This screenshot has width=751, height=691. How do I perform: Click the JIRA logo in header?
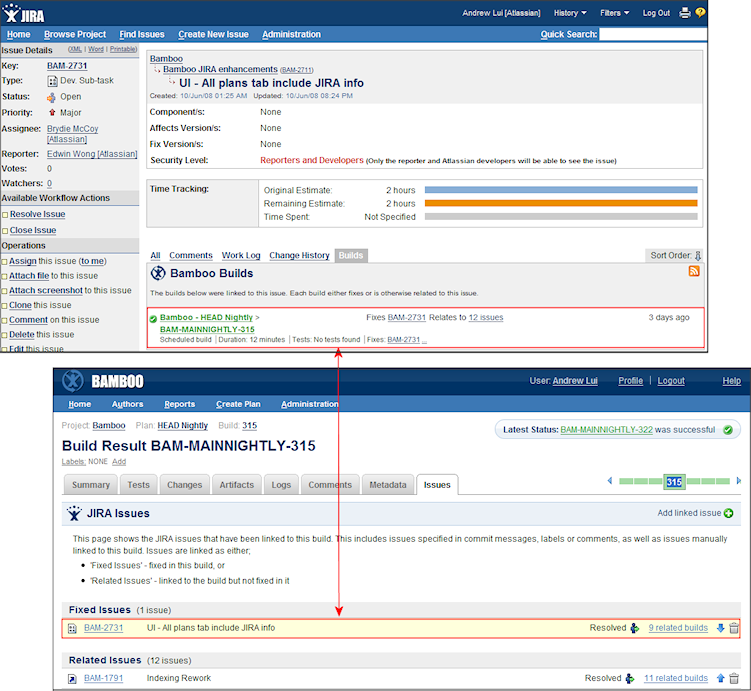click(x=23, y=13)
